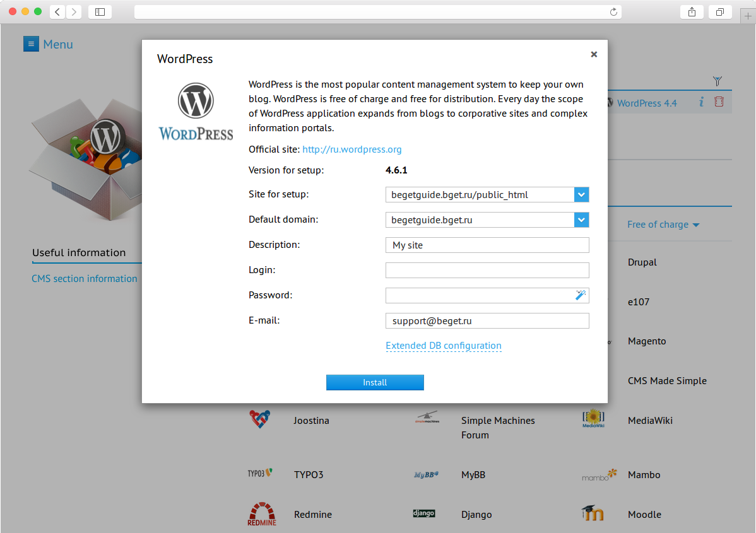Focus the Password input field
Image resolution: width=756 pixels, height=533 pixels.
click(x=487, y=295)
